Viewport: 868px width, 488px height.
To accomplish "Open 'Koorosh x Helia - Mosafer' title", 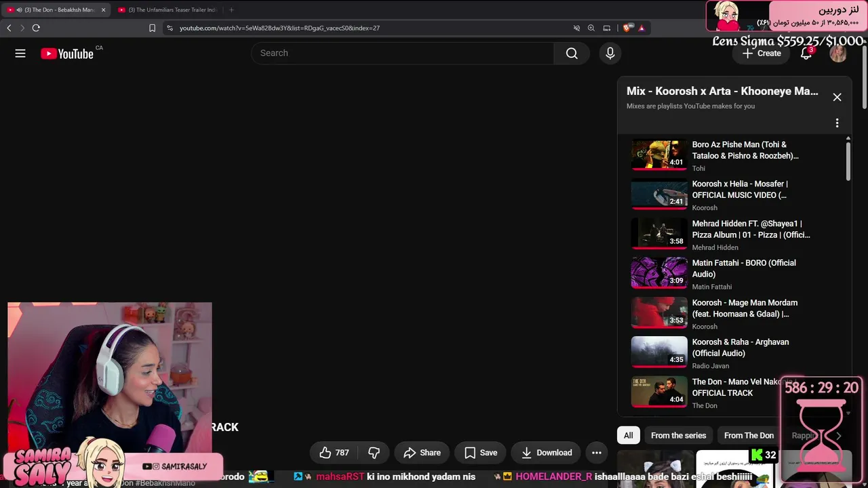I will 740,189.
